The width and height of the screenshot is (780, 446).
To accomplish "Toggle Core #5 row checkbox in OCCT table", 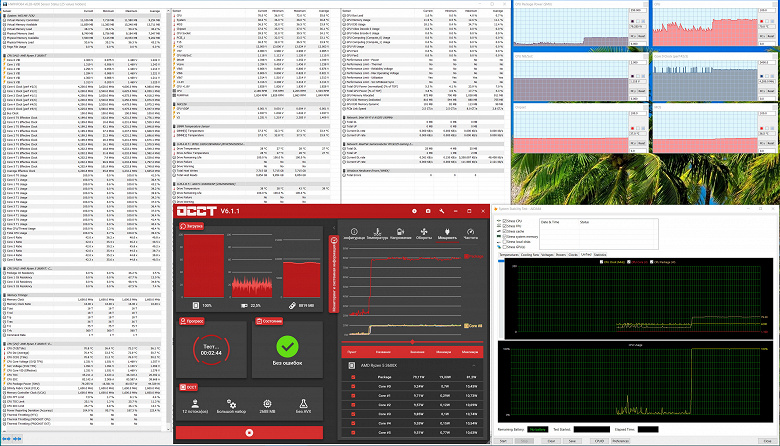I will tap(353, 433).
